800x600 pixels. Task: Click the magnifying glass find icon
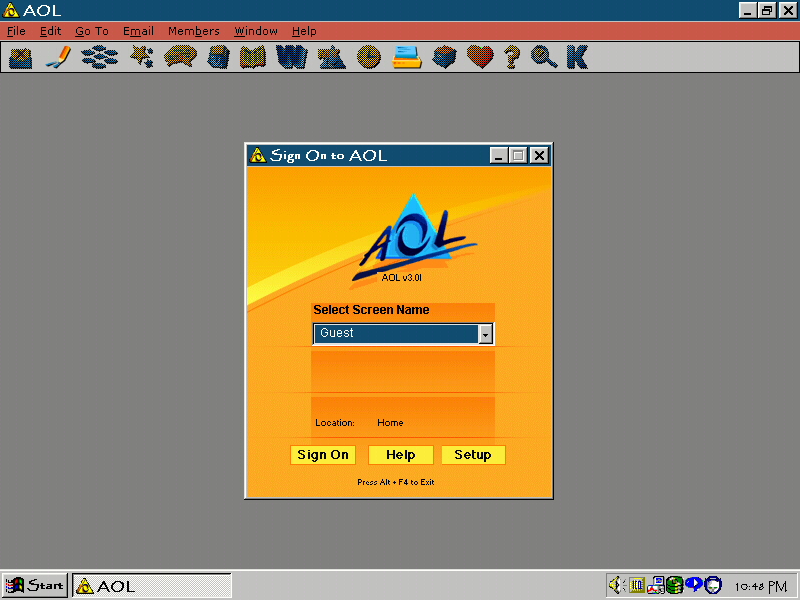click(x=544, y=58)
